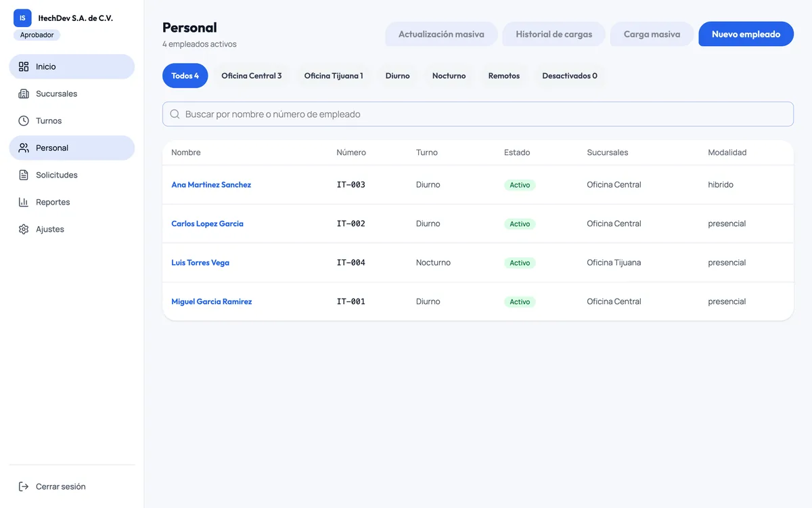Click the Nuevo empleado button
812x508 pixels.
[746, 34]
